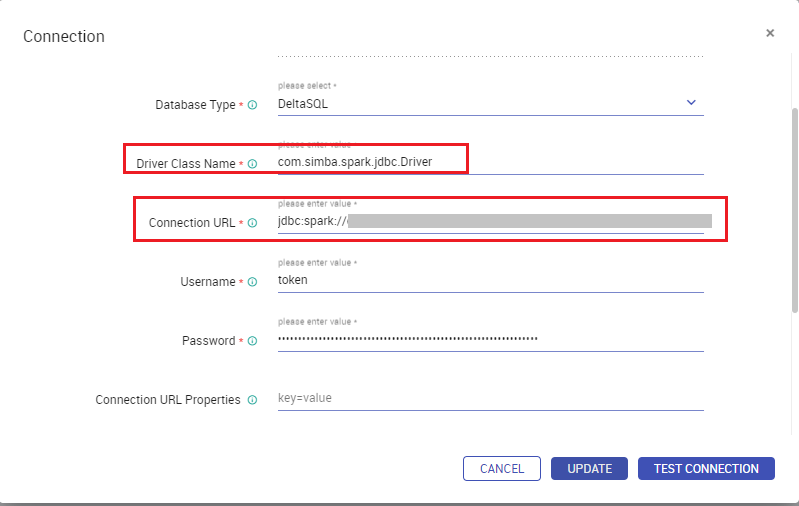Click the Connection URL Properties label
Image resolution: width=799 pixels, height=506 pixels.
pos(168,400)
